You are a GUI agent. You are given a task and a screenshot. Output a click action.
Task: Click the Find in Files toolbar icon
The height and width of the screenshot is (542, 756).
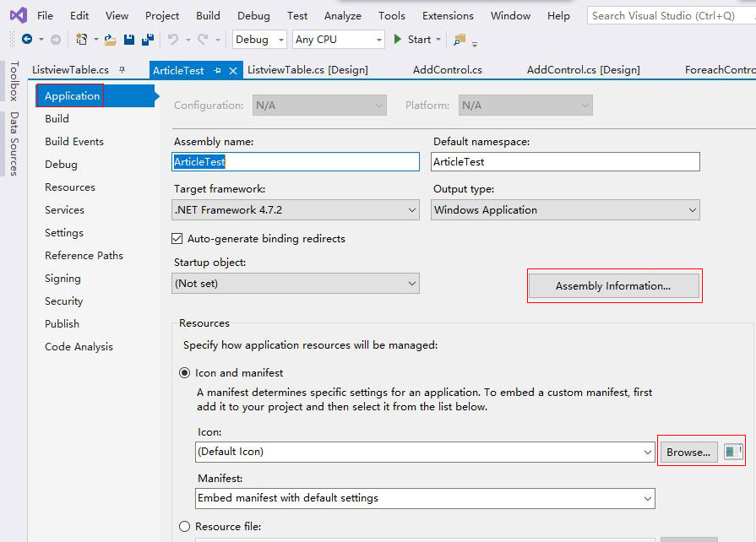[460, 40]
